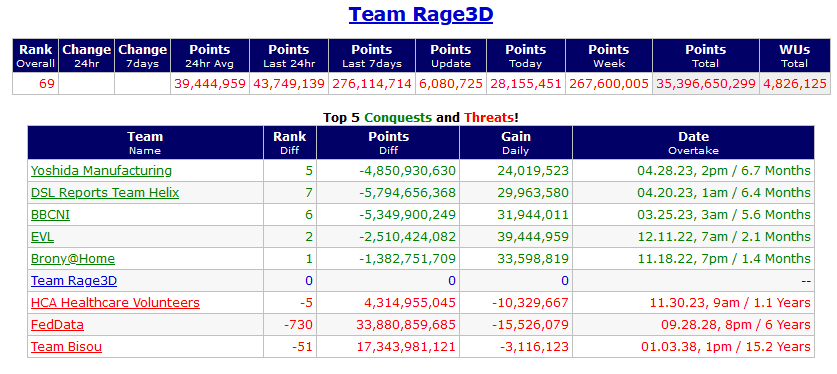Select overtake date 11.18.22, 7pm / 1.4 Months

click(x=724, y=259)
